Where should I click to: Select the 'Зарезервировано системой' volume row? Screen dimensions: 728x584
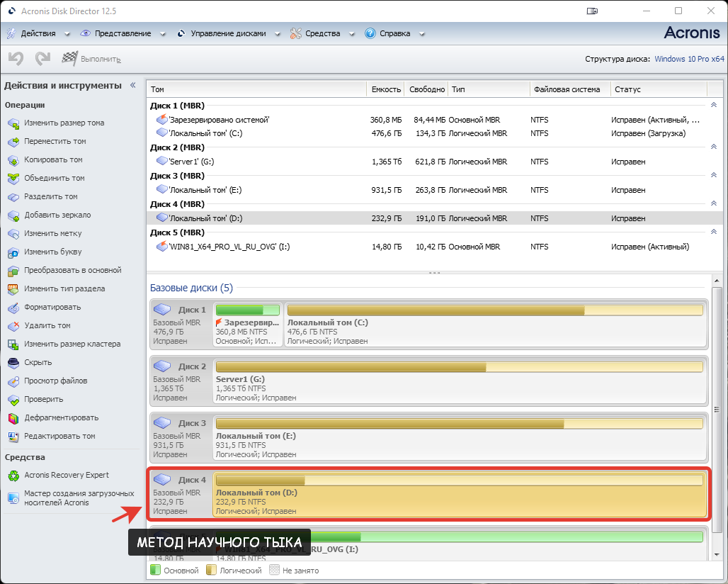[x=434, y=120]
